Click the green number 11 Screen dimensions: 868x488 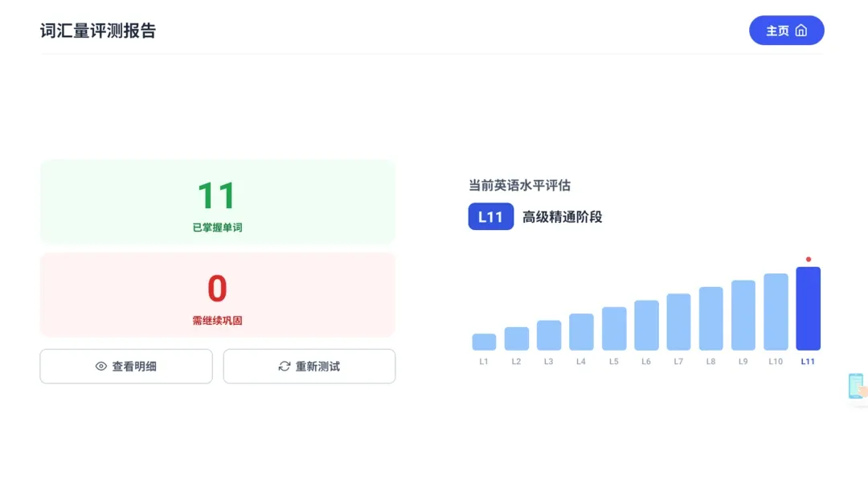coord(217,195)
